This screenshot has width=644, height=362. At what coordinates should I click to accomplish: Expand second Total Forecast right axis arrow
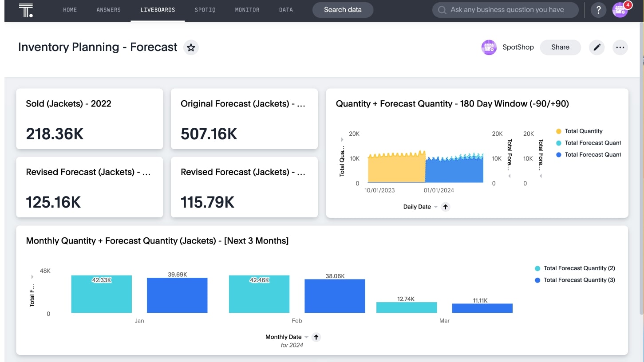[541, 176]
